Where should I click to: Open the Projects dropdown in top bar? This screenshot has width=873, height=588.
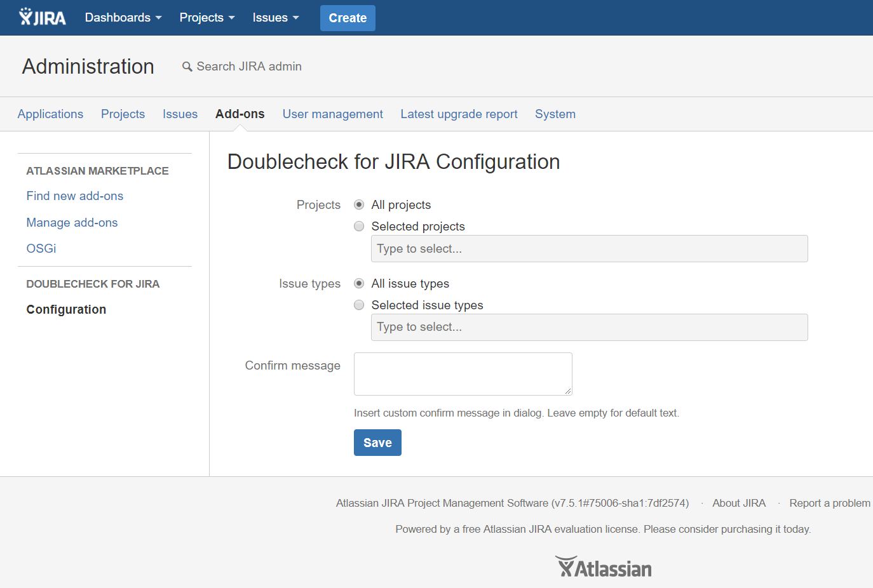pyautogui.click(x=207, y=18)
